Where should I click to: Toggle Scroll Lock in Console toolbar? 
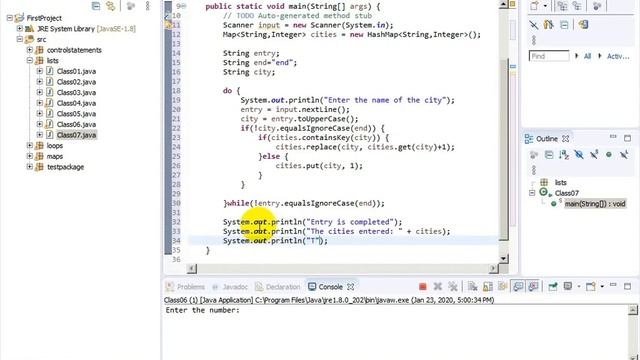[x=487, y=287]
